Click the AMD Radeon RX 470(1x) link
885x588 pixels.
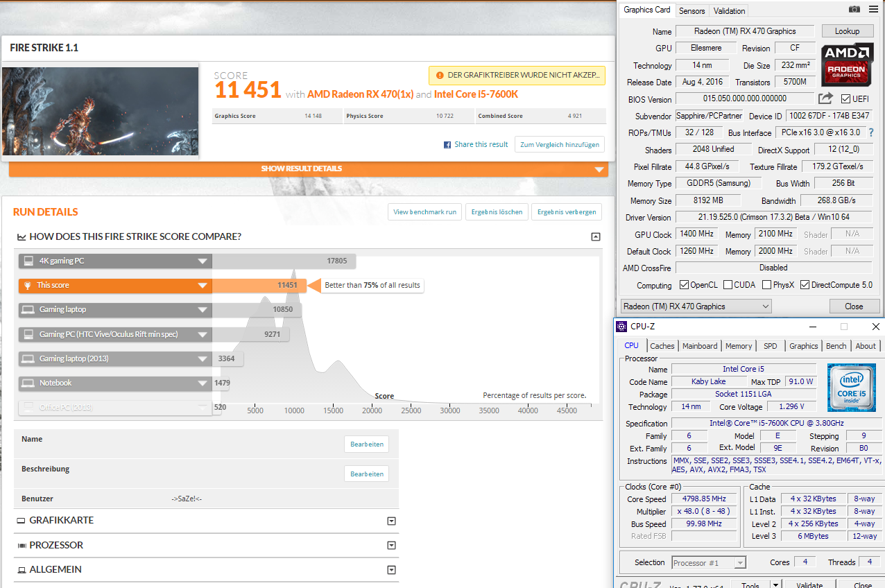(360, 94)
